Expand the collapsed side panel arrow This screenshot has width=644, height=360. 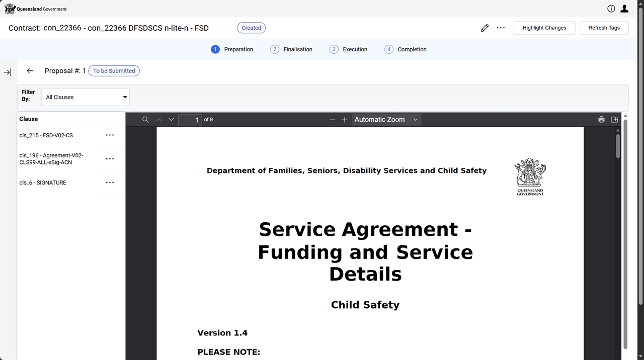[x=8, y=72]
